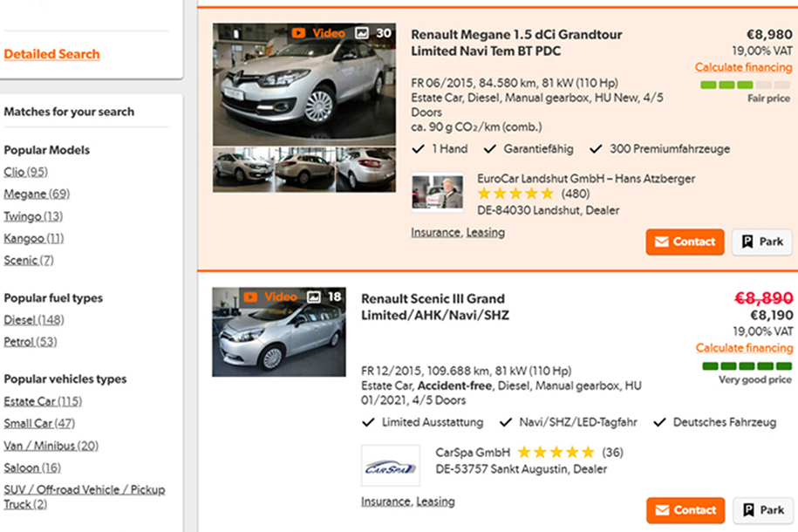
Task: Click the EuroCar Landshut five-star rating
Action: pyautogui.click(x=515, y=194)
